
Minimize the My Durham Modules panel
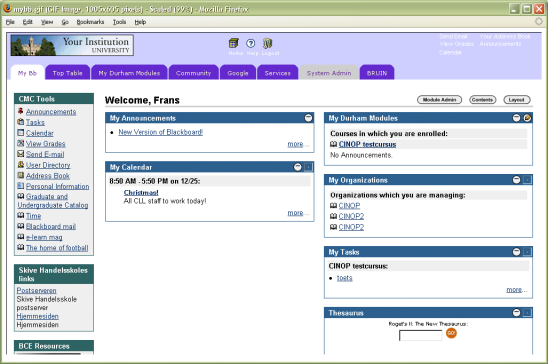[516, 118]
